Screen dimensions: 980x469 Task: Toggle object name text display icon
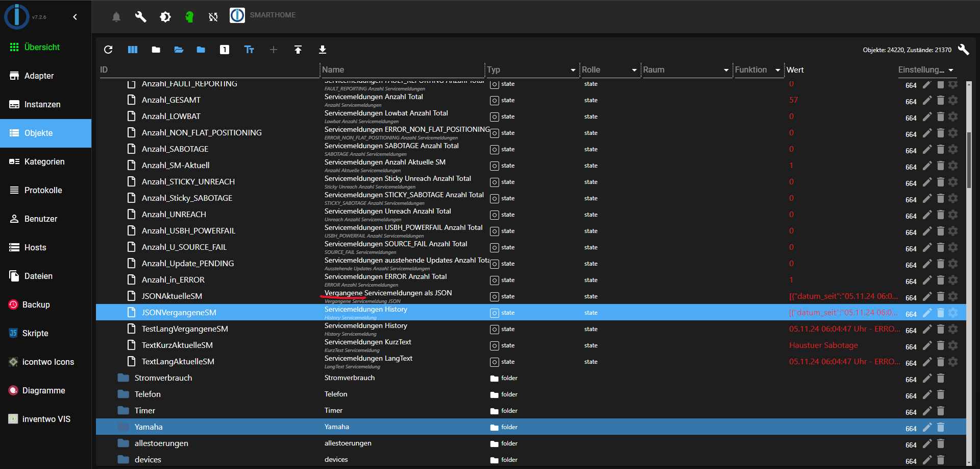249,50
